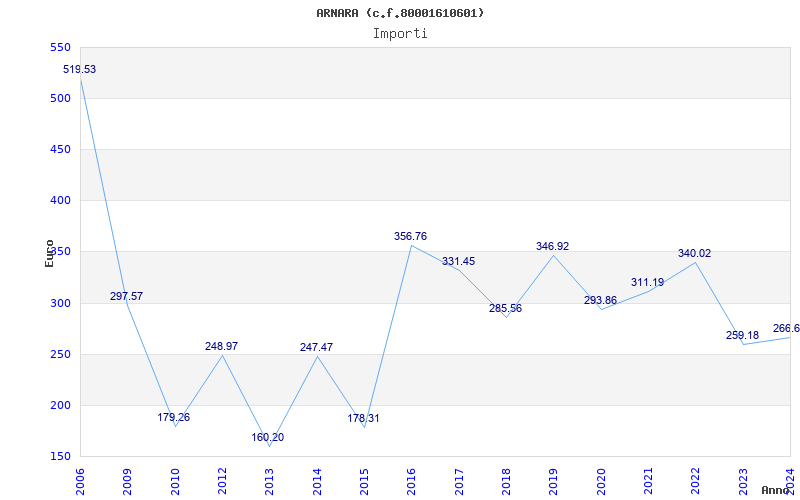Screen dimensions: 800x500
Task: Click the x-axis year 2019
Action: coord(554,482)
